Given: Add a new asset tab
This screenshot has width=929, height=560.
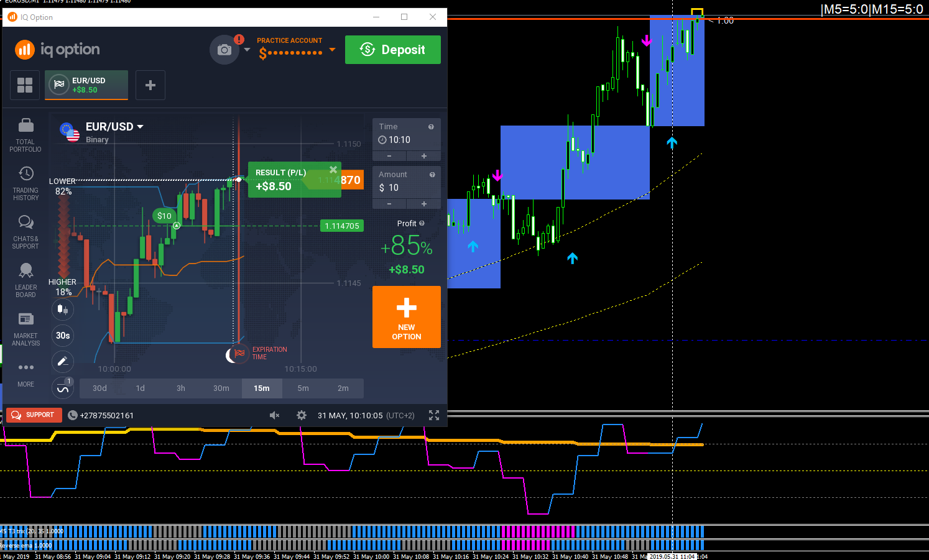Looking at the screenshot, I should [x=150, y=85].
